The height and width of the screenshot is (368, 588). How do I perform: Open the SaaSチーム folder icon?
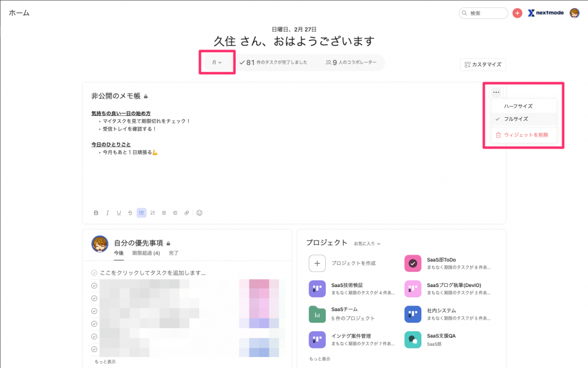click(x=317, y=314)
